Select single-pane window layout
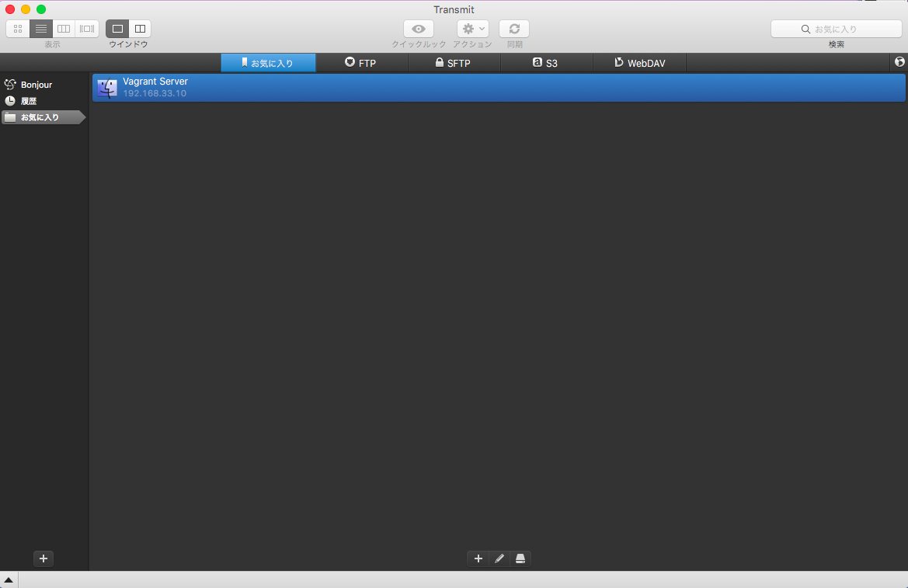Viewport: 908px width, 588px height. point(117,29)
